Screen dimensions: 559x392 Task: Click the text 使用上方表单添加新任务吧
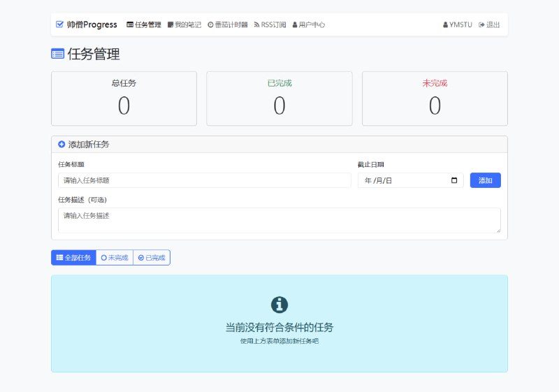coord(279,341)
